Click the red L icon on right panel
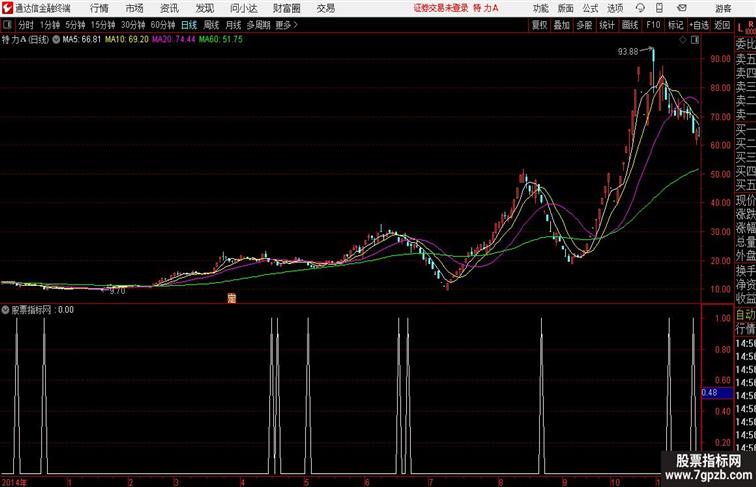Screen dimensions: 756x487 pos(740,28)
